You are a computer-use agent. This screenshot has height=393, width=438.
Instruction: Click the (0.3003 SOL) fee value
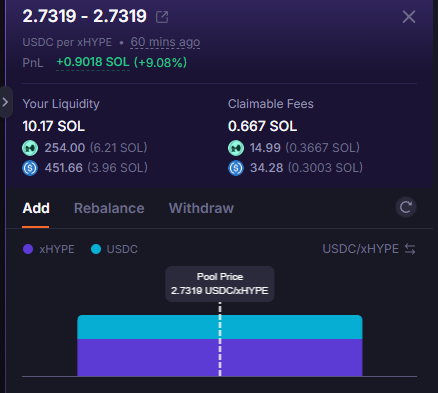(x=325, y=168)
